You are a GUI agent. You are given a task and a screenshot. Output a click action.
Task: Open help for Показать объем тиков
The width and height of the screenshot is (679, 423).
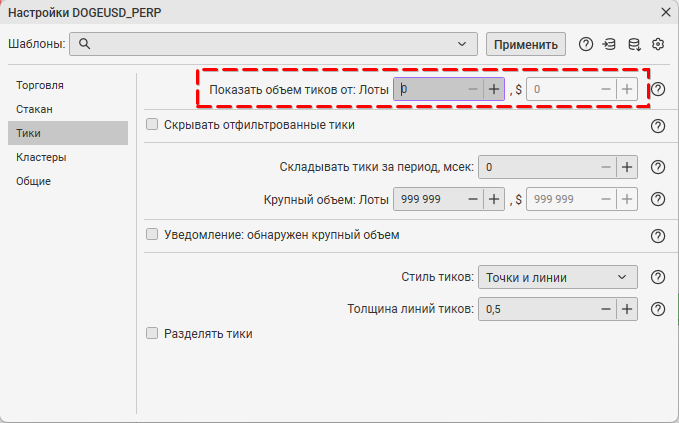(658, 89)
